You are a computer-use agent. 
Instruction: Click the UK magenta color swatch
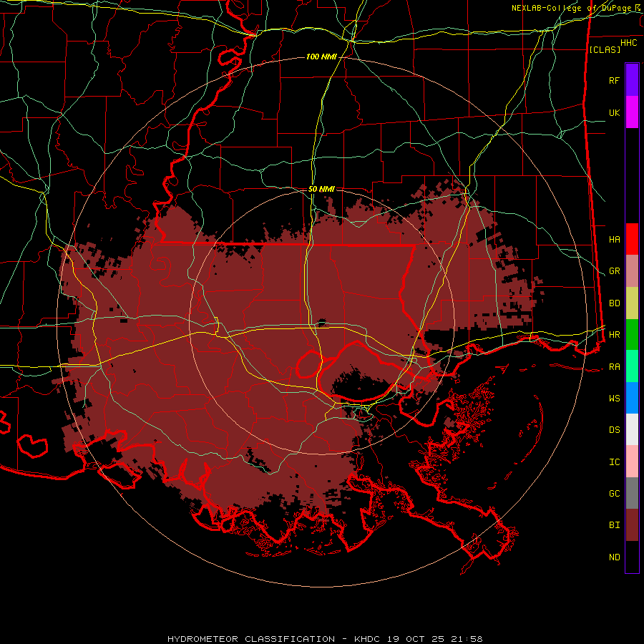[x=632, y=112]
